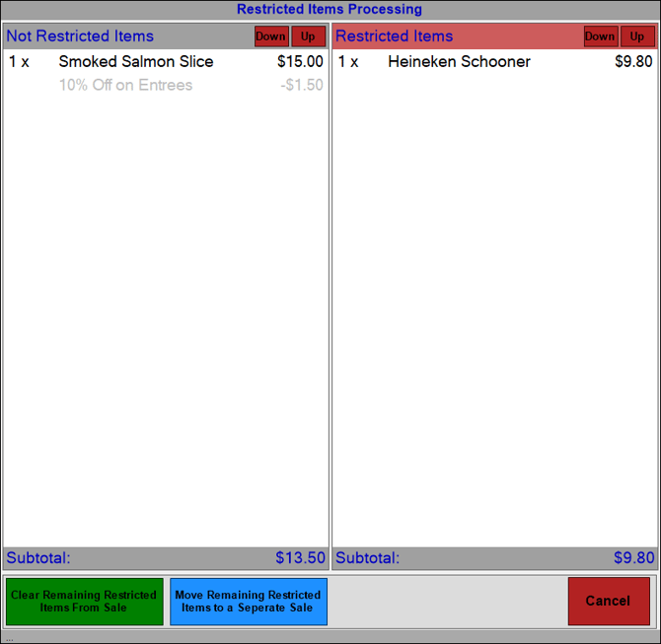The height and width of the screenshot is (644, 661).
Task: Click the Restricted Items subtotal amount
Action: coord(633,558)
